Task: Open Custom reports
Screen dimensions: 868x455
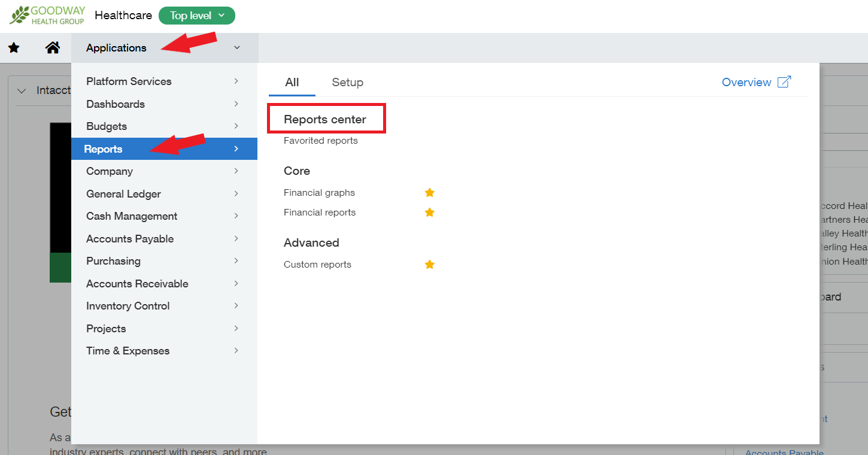Action: (x=317, y=265)
